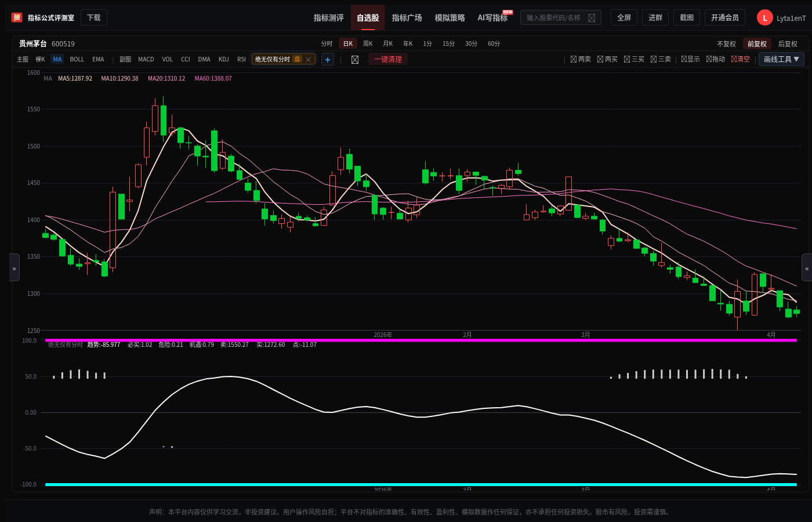Screen dimensions: 812x522
Task: Expand the left side panel
Action: [14, 267]
